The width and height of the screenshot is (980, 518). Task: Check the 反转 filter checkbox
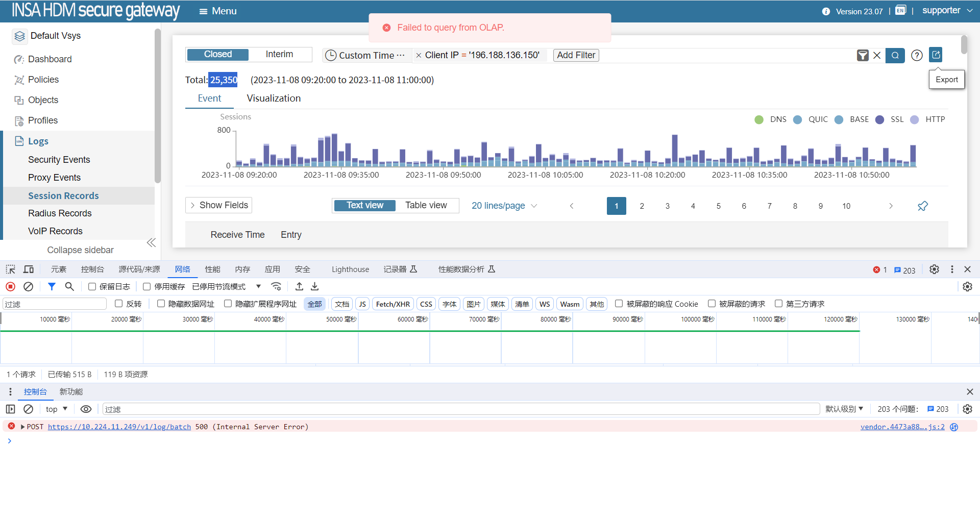(119, 304)
